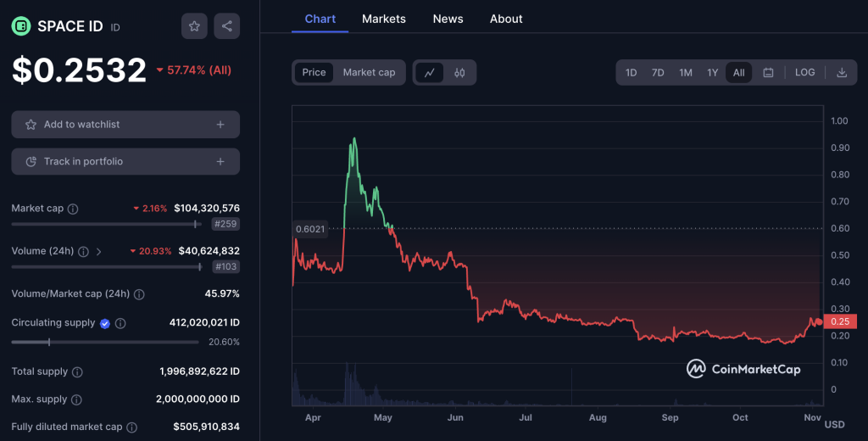Click the info icon beside Market cap

[73, 209]
